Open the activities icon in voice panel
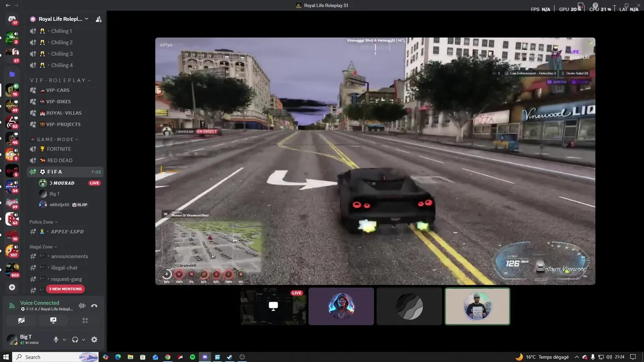Image resolution: width=644 pixels, height=362 pixels. point(85,320)
